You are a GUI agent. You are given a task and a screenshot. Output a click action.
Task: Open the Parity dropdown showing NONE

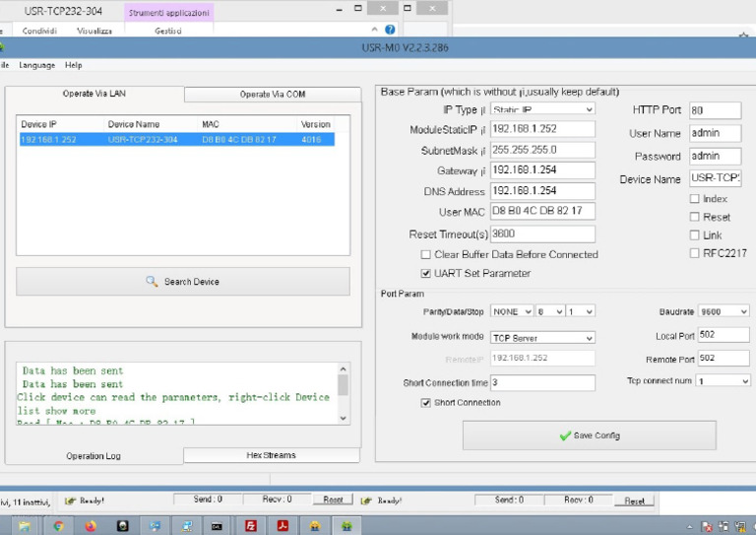point(512,311)
